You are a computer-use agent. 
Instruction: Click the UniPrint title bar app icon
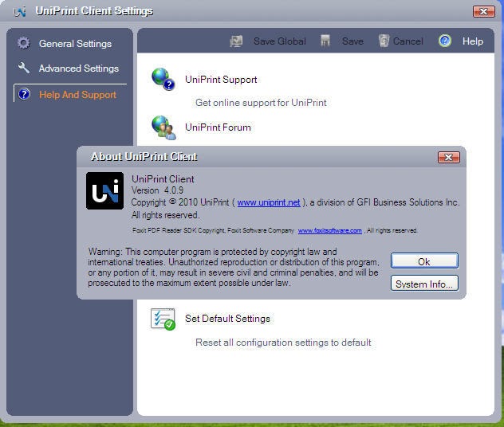point(20,12)
